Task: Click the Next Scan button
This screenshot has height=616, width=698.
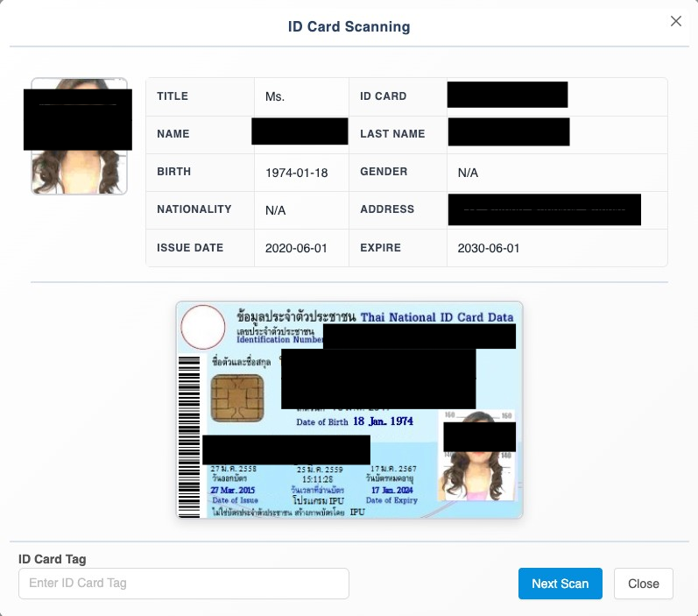Action: point(560,584)
